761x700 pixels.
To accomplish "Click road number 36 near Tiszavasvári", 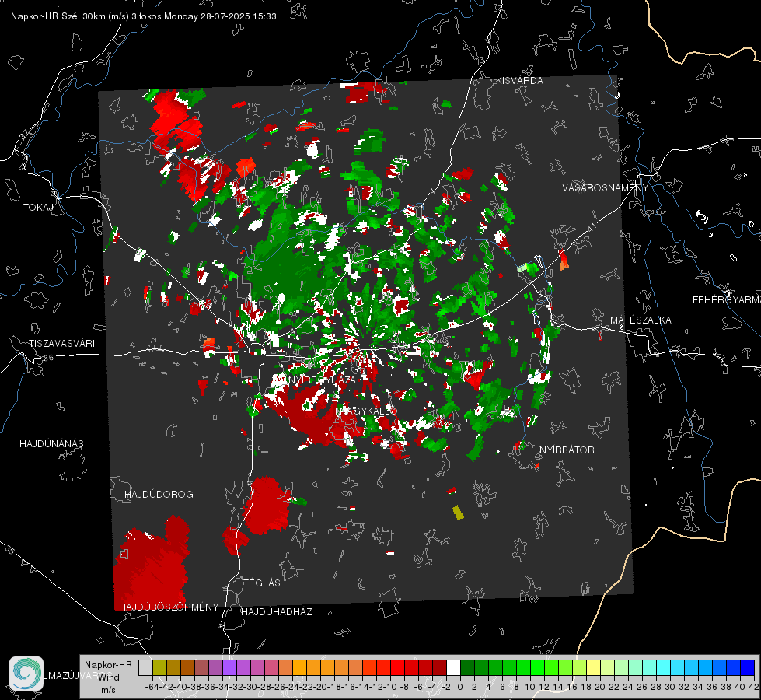I will [48, 358].
